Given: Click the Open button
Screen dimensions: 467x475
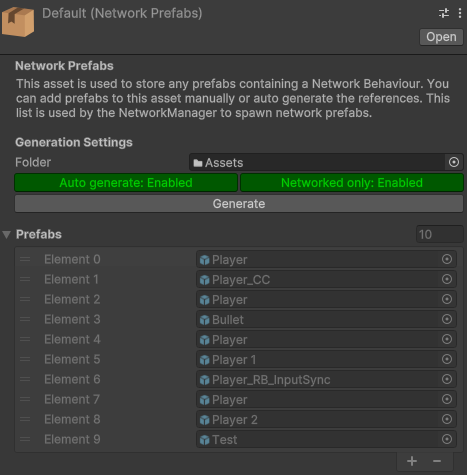Looking at the screenshot, I should point(441,37).
